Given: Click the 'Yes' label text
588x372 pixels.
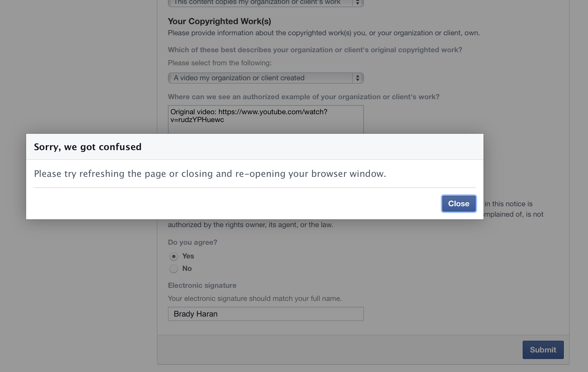Looking at the screenshot, I should point(188,256).
